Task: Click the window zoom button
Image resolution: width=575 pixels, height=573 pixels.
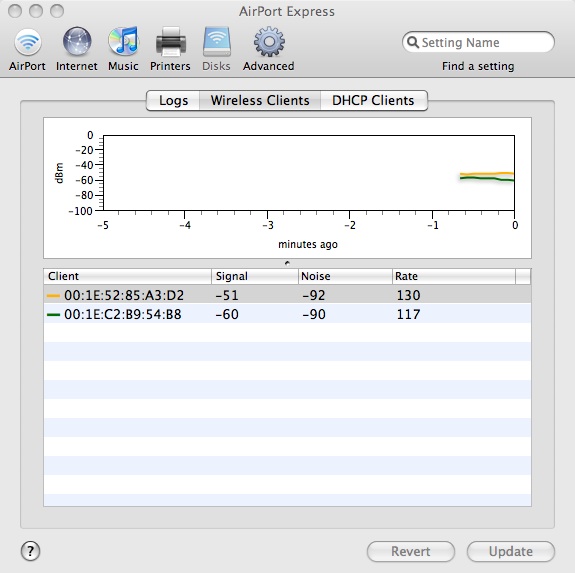Action: click(x=57, y=11)
